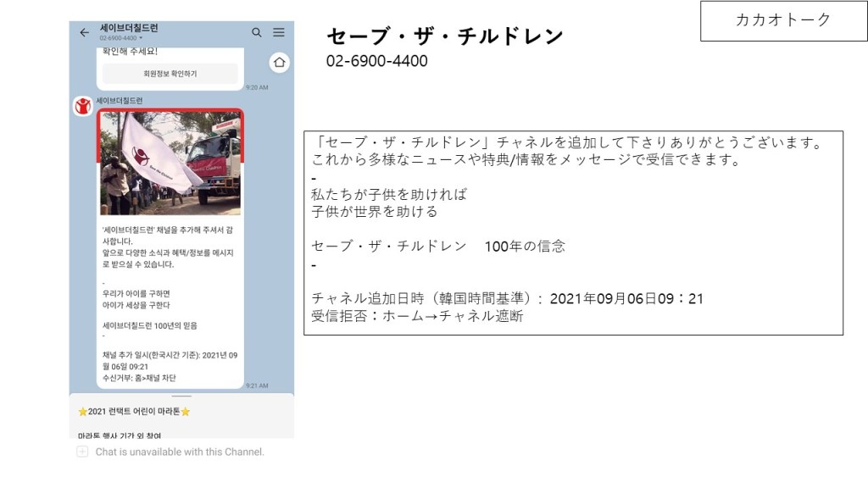
Task: Tap the plus icon beside chat input
Action: 82,452
